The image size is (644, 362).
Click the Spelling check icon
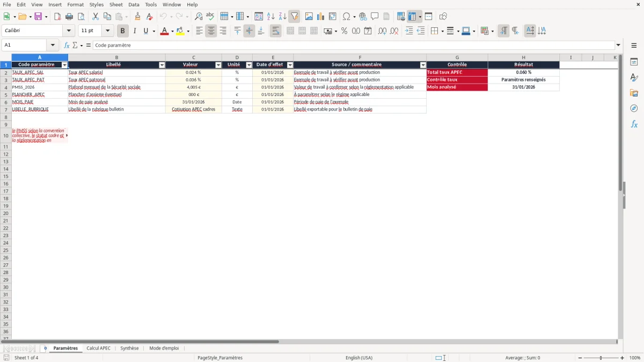point(210,17)
